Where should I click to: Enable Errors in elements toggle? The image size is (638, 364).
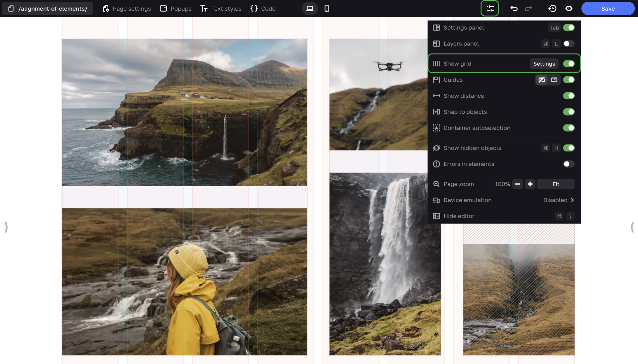pos(569,164)
